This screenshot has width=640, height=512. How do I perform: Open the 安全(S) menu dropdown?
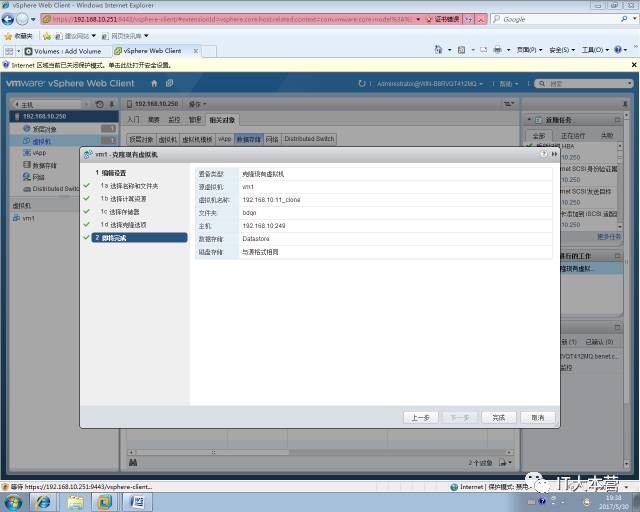coord(562,50)
